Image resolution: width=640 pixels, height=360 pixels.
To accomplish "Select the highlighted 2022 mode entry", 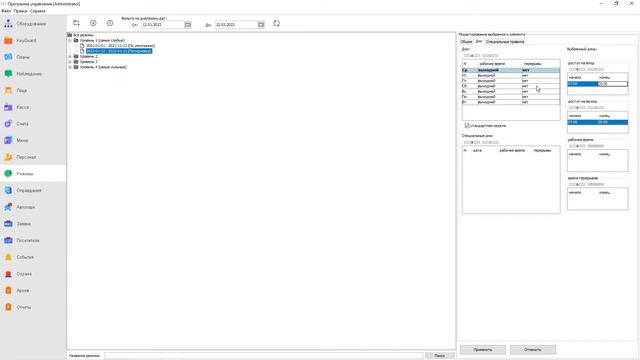I will [x=119, y=51].
